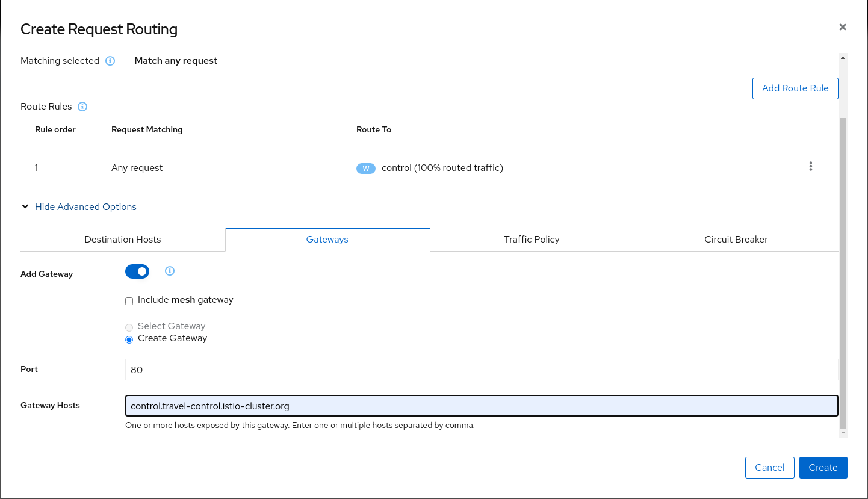Screen dimensions: 868x499
Task: Select the Select Gateway radio option
Action: pos(129,327)
